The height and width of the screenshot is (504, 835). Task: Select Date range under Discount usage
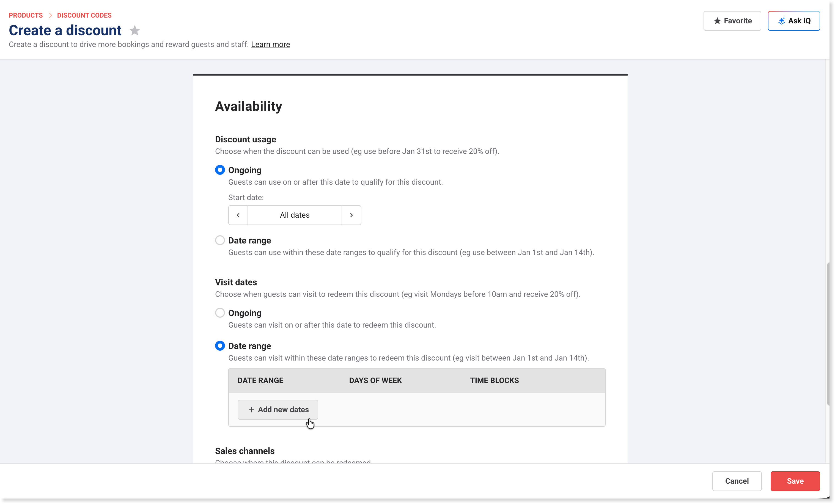220,240
